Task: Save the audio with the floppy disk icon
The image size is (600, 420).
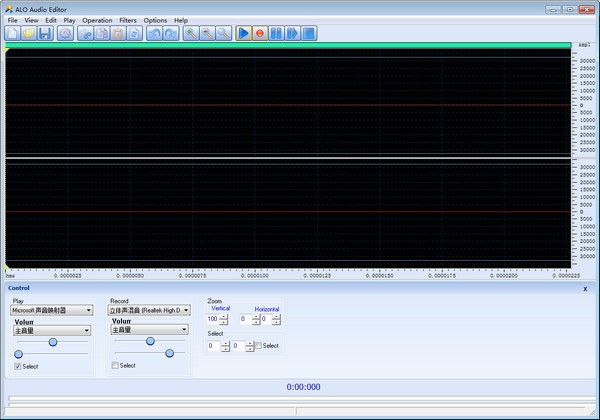Action: point(46,33)
